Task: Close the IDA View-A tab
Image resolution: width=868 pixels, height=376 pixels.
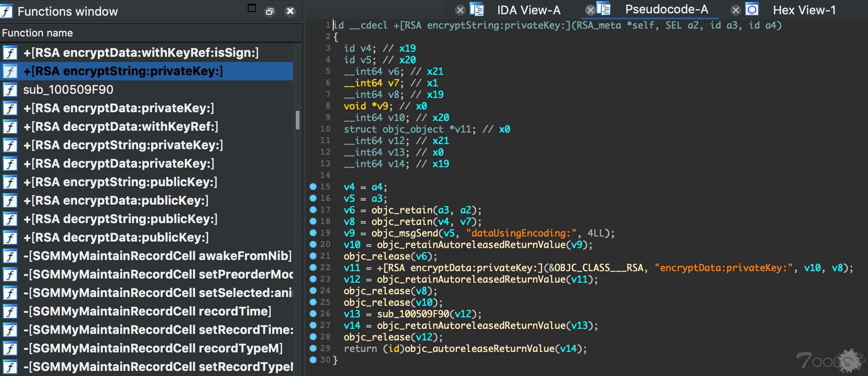Action: (460, 10)
